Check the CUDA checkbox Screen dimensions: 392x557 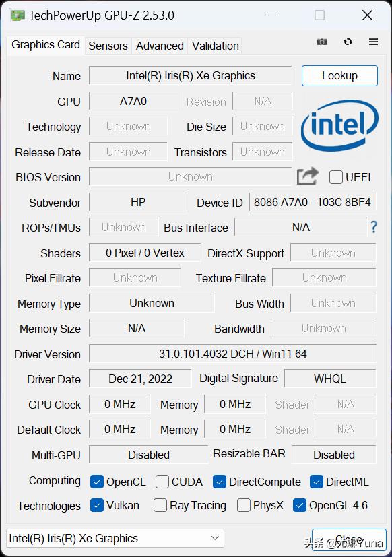(x=161, y=482)
